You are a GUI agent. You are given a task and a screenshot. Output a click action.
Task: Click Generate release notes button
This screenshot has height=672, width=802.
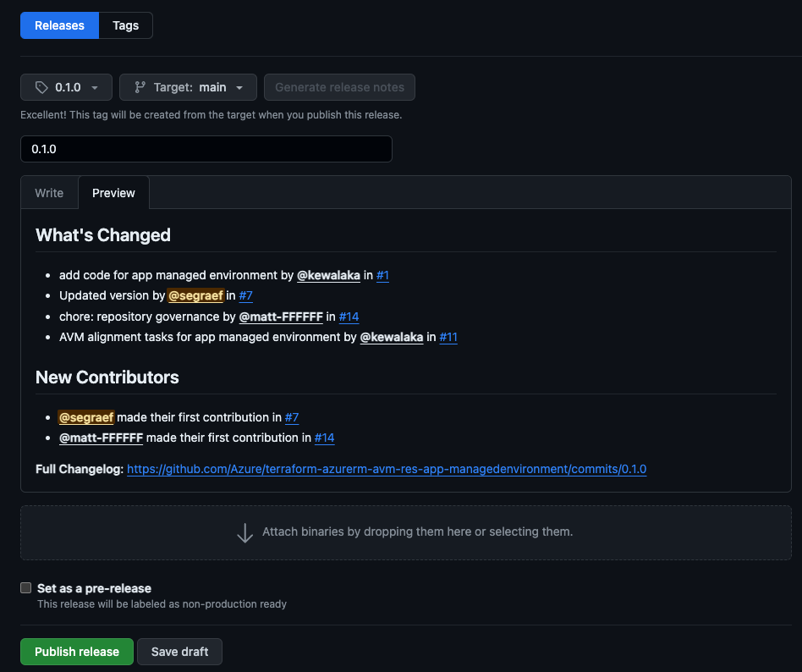click(x=339, y=87)
